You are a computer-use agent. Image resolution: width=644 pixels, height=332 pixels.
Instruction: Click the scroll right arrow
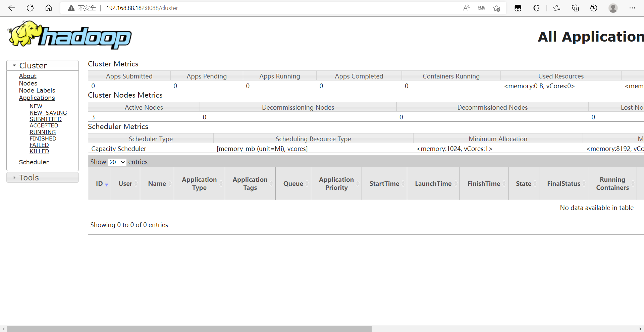tap(640, 329)
